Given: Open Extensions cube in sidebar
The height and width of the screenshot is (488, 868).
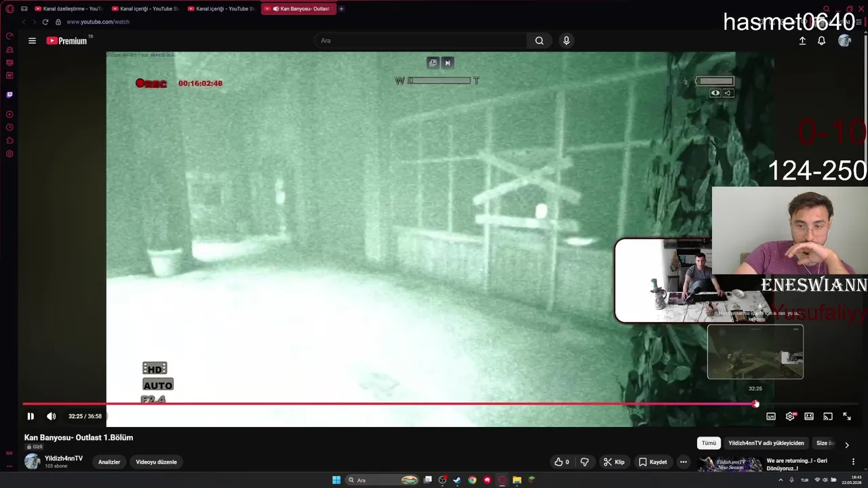Looking at the screenshot, I should click(x=9, y=140).
